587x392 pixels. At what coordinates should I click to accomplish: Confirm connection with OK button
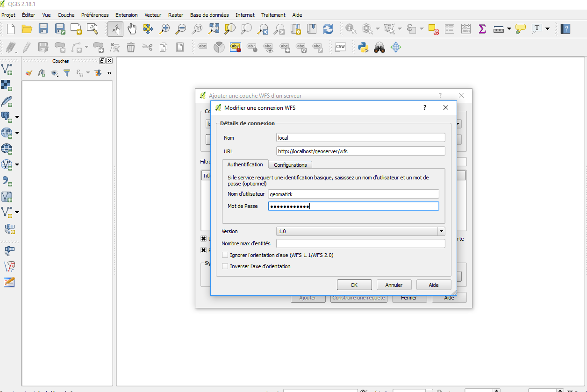tap(354, 285)
